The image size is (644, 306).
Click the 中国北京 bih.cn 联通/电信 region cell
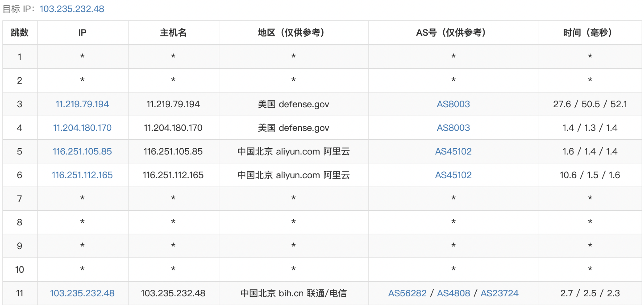click(x=293, y=293)
